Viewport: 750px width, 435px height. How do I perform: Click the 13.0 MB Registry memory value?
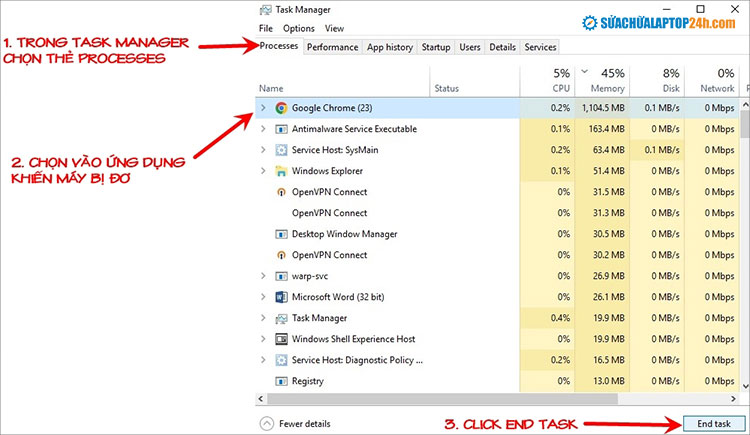pyautogui.click(x=609, y=381)
